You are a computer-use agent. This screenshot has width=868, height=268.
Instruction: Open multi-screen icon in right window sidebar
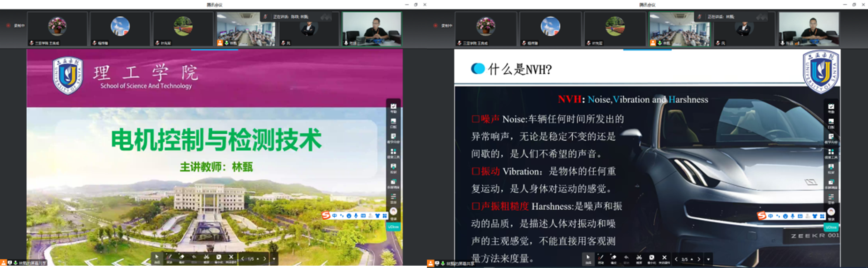pos(831,183)
